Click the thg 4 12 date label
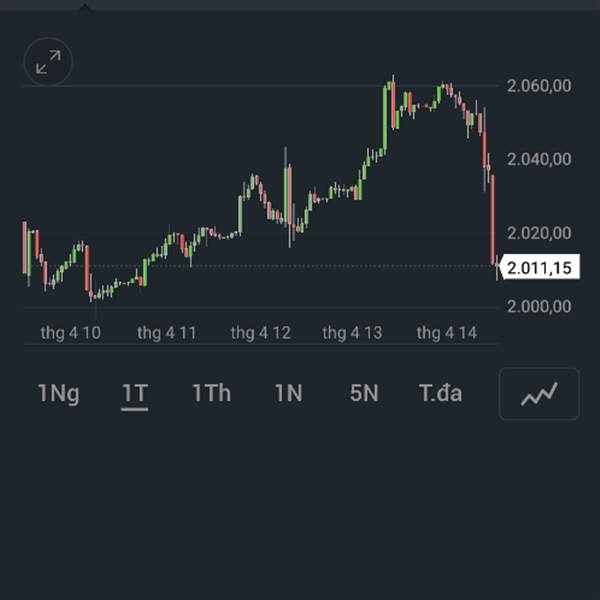600x600 pixels. [261, 333]
